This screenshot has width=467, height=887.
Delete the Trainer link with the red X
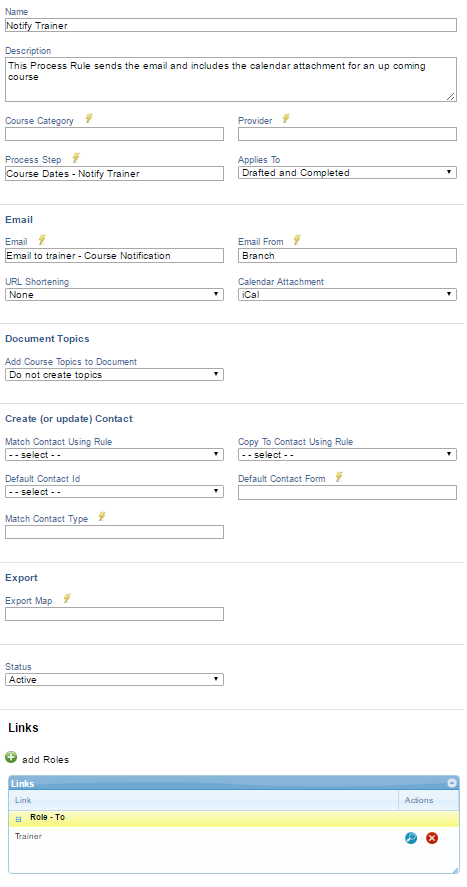tap(432, 838)
